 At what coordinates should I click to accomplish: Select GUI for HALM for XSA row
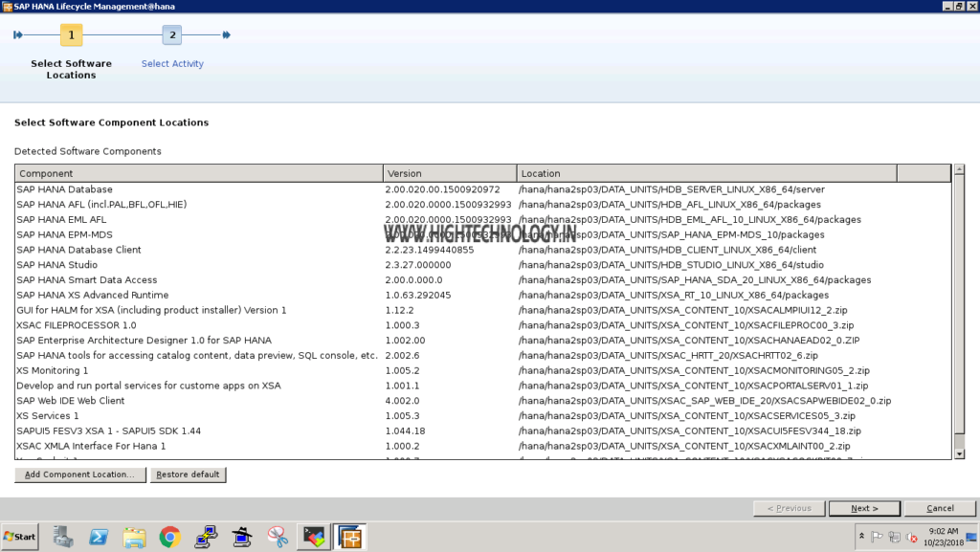483,310
